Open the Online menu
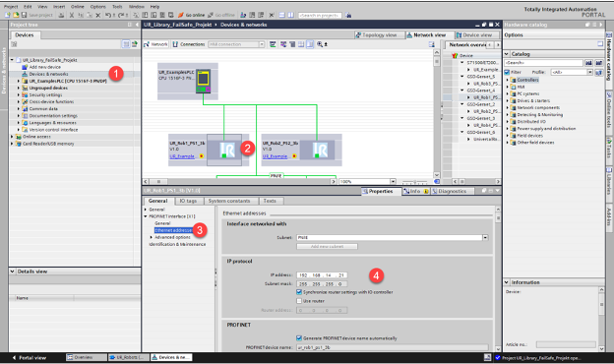The width and height of the screenshot is (614, 364). 77,7
